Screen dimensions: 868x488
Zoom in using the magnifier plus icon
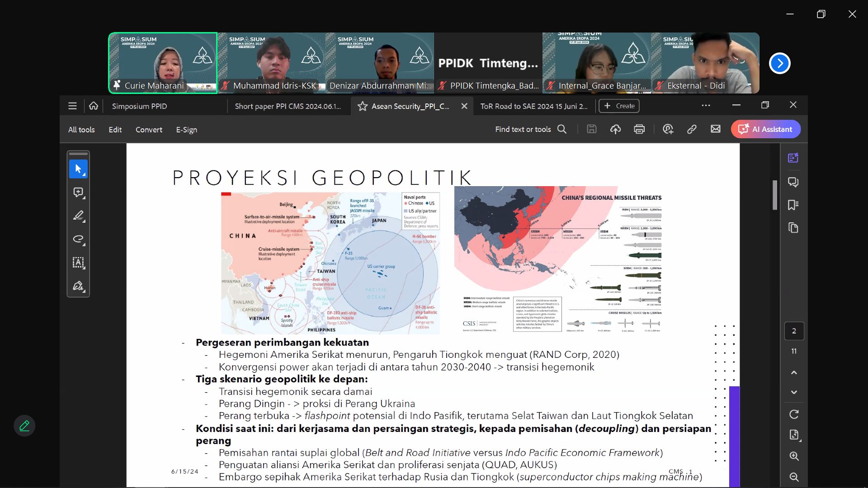[794, 456]
